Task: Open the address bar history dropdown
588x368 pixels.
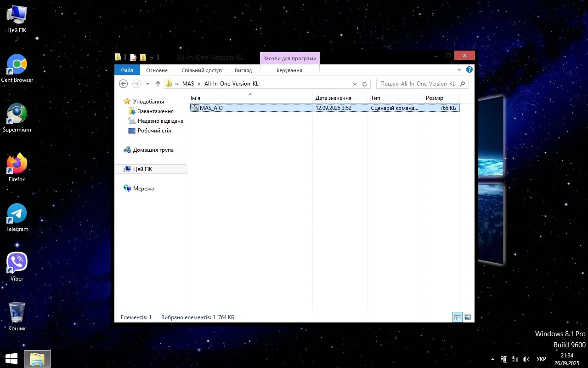Action: tap(355, 84)
